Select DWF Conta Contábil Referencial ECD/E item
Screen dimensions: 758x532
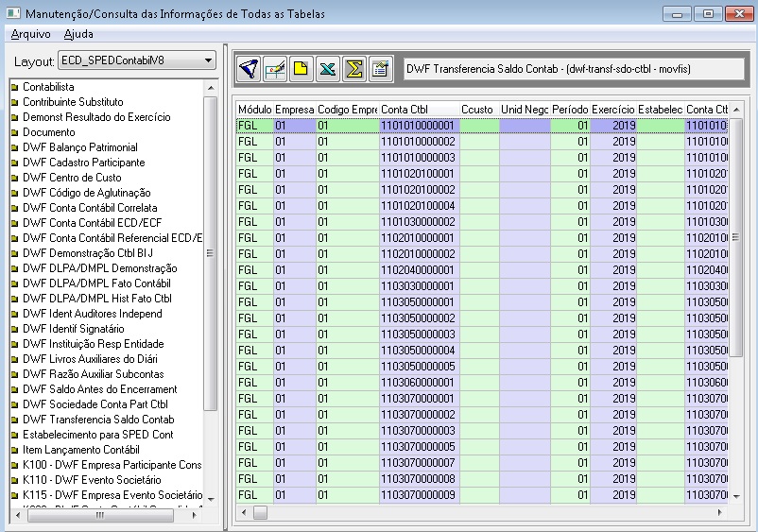[112, 238]
